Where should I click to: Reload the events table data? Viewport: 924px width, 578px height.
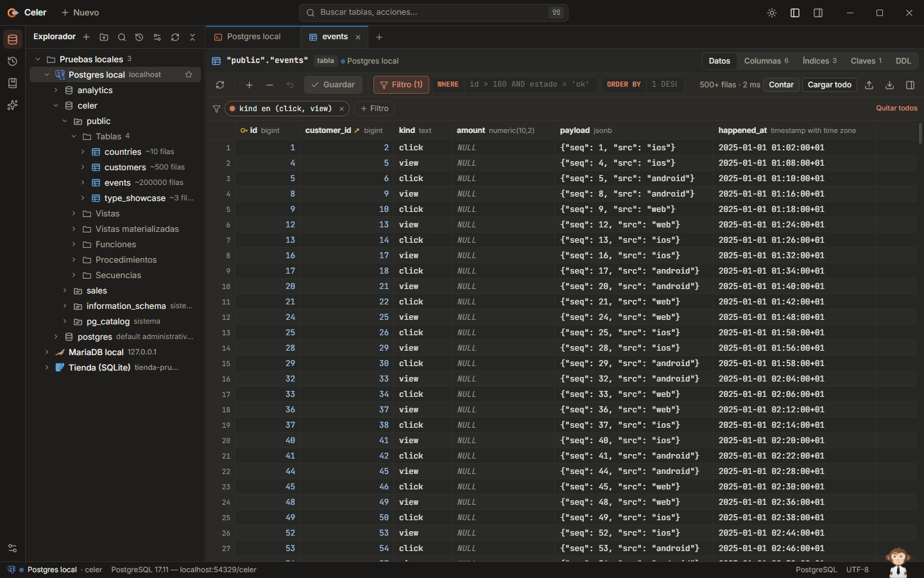click(220, 85)
